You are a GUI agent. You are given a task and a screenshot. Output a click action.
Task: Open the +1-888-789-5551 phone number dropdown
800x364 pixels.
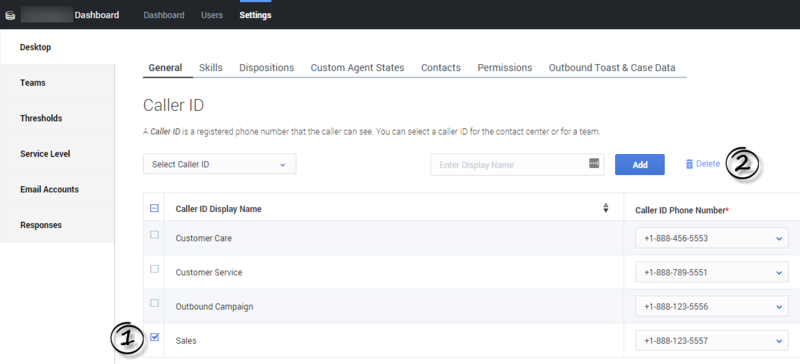click(712, 272)
